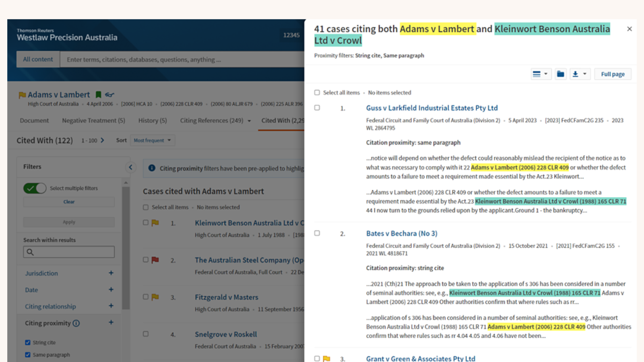This screenshot has height=362, width=644.
Task: Open Snelgrove v Roskell case
Action: coord(226,334)
